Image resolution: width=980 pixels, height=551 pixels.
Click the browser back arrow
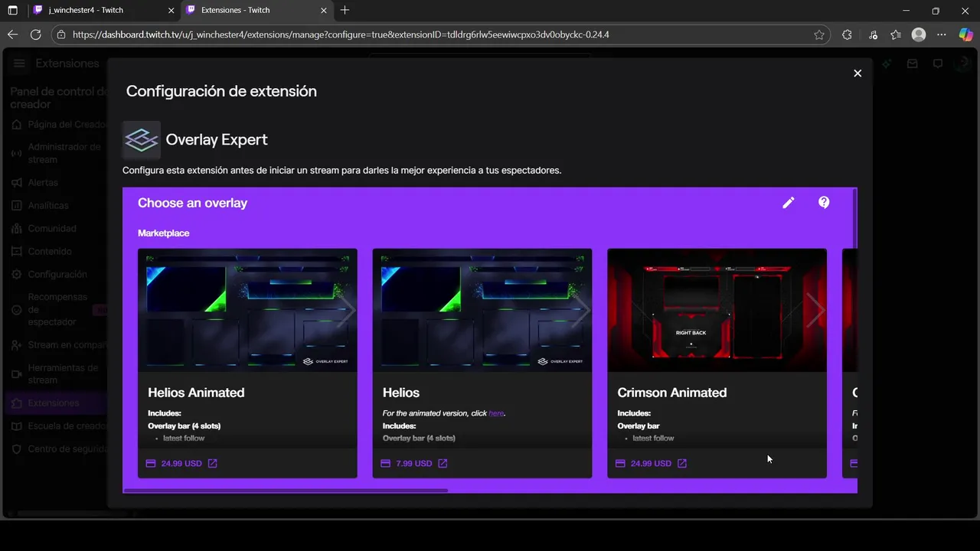(x=12, y=34)
